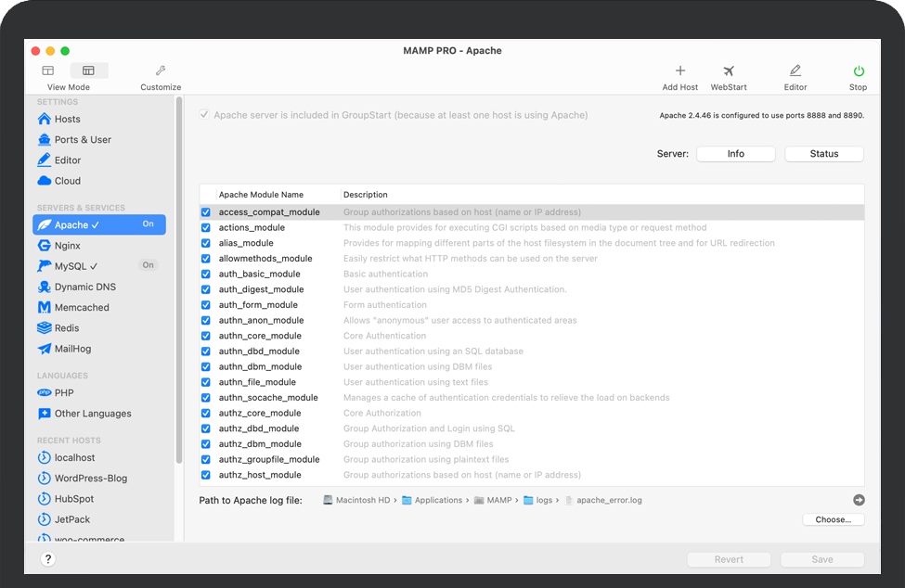This screenshot has height=588, width=905.
Task: Toggle the auth_basic_module checkbox
Action: click(206, 275)
